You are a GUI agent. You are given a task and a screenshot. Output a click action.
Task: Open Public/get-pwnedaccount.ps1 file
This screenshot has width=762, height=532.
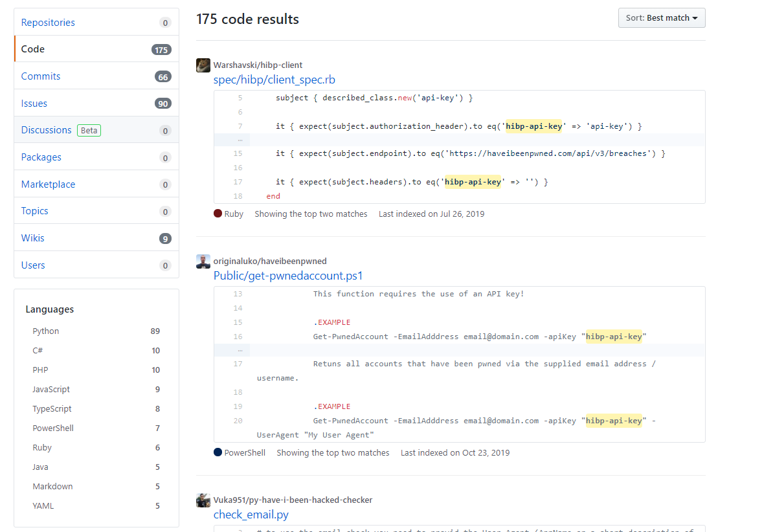click(x=287, y=276)
